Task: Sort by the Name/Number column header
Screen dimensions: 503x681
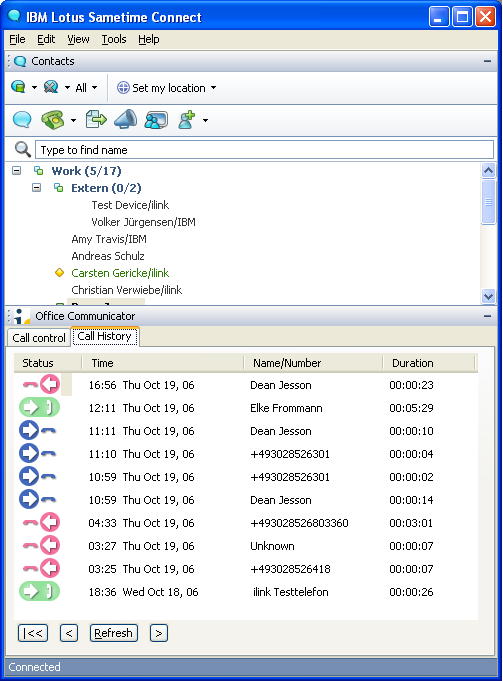Action: coord(313,363)
